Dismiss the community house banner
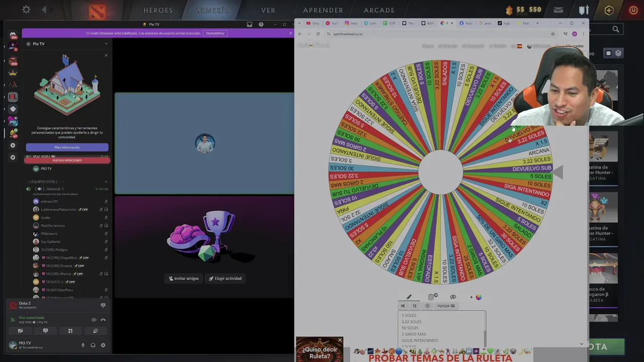644x362 pixels. tap(106, 55)
